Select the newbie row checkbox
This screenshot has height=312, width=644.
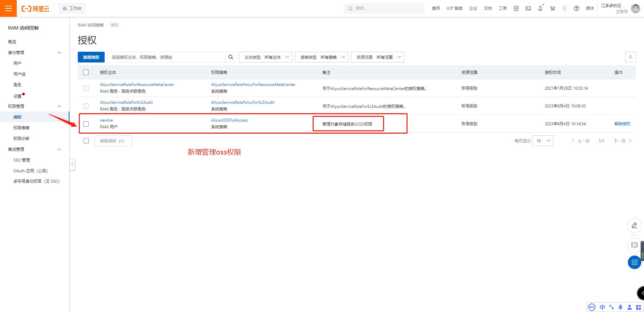[86, 124]
